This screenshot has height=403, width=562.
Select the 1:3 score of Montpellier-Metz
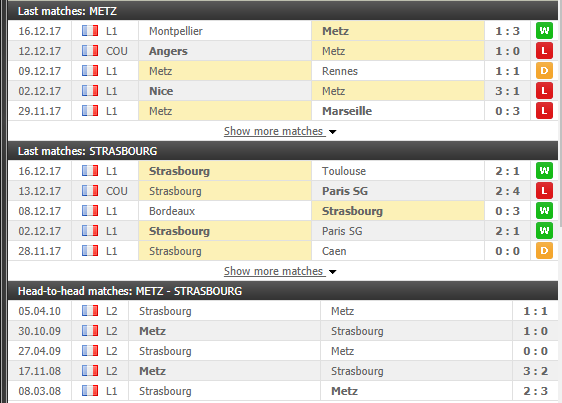(507, 31)
